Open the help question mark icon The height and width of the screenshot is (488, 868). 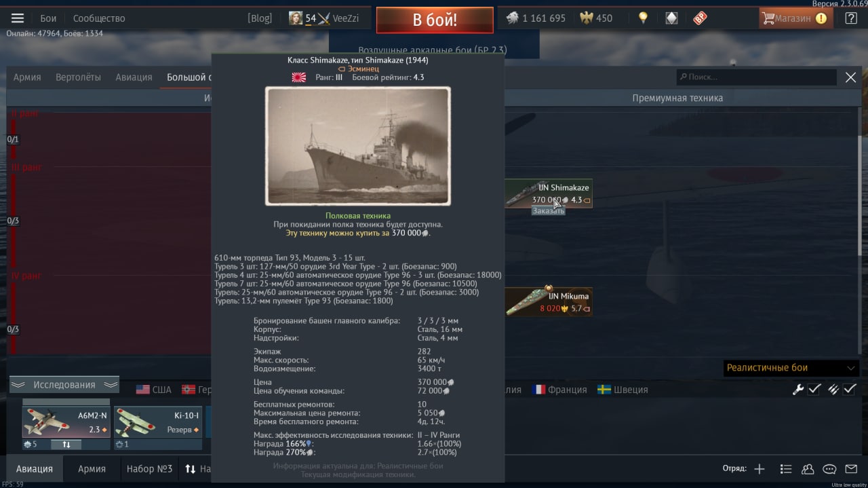(851, 18)
